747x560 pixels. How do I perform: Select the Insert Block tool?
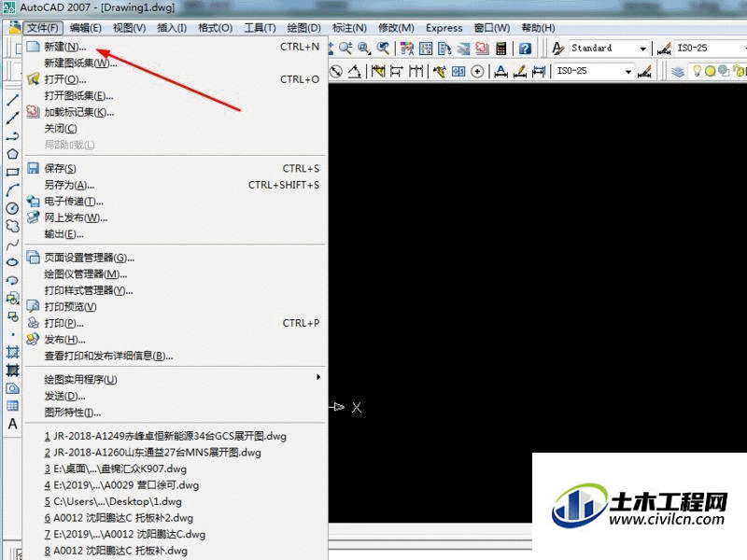[x=12, y=299]
